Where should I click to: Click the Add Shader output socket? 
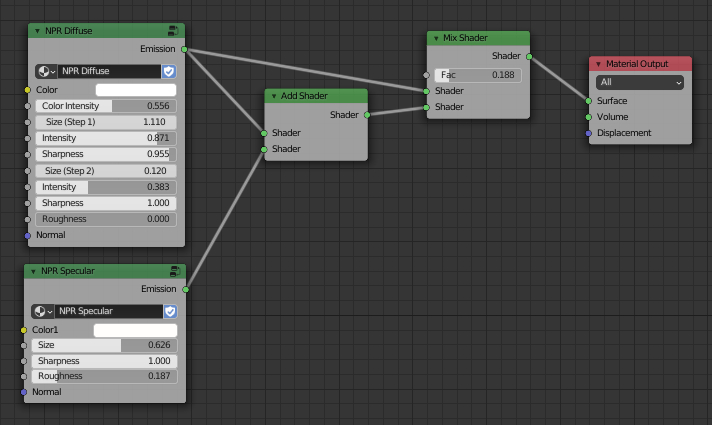(367, 115)
